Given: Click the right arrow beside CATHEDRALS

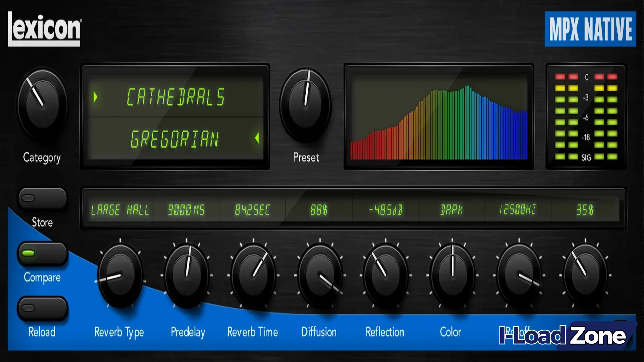Looking at the screenshot, I should 95,97.
